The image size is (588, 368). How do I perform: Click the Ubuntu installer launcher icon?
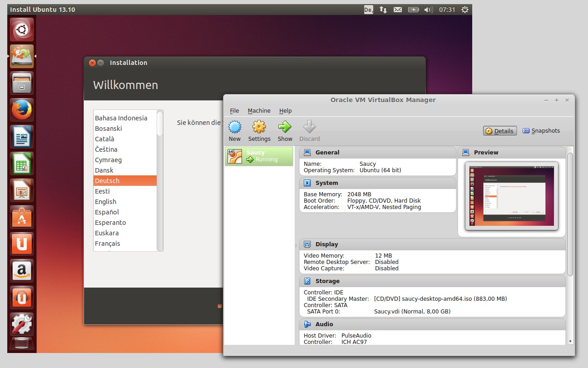(x=22, y=56)
